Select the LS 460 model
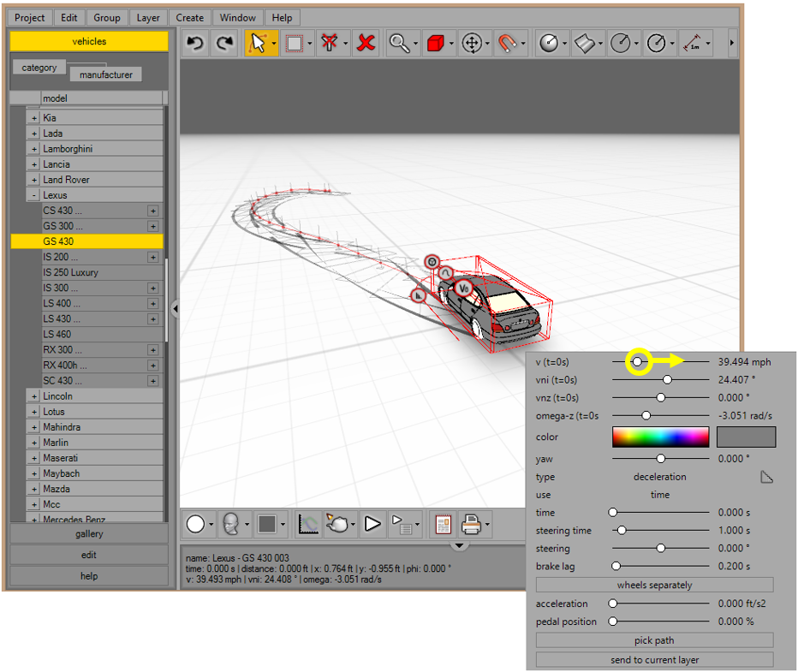This screenshot has width=798, height=672. point(102,334)
